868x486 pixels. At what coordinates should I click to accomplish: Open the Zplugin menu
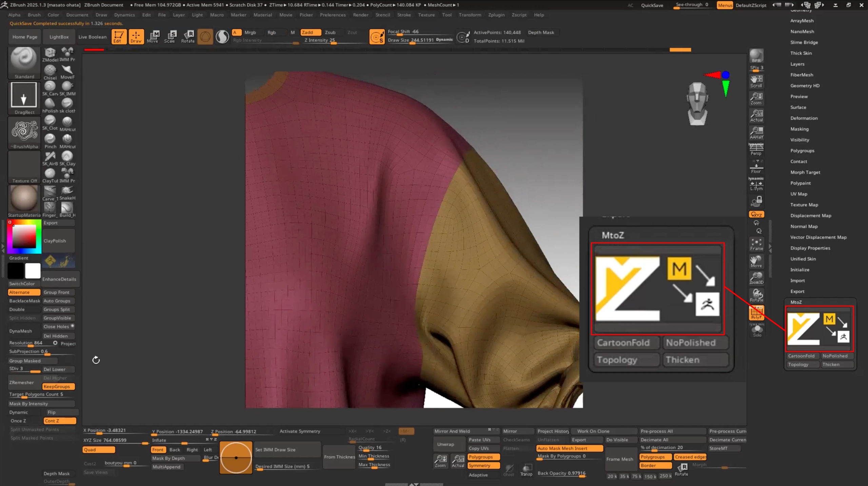[x=496, y=15]
